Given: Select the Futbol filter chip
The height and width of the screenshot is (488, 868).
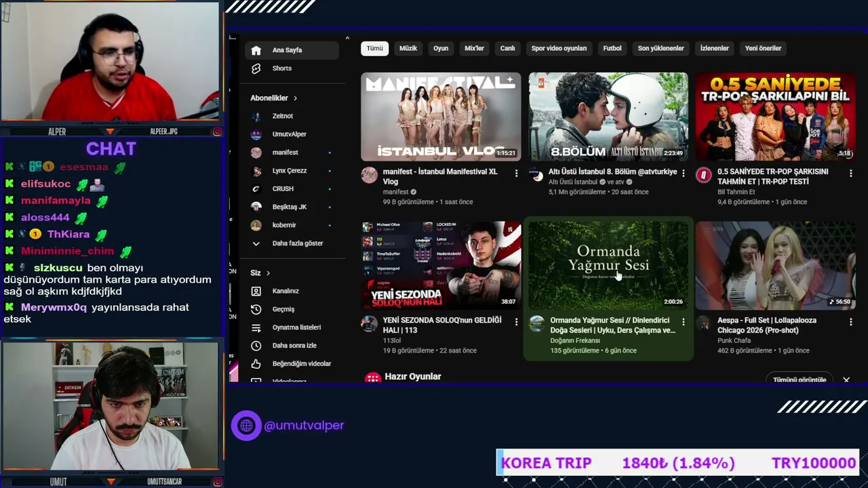Looking at the screenshot, I should (x=612, y=48).
